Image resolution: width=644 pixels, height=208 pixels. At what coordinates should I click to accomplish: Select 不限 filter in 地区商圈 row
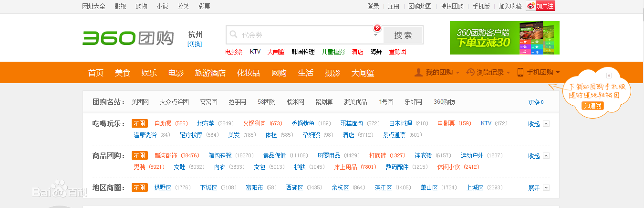[x=140, y=187]
